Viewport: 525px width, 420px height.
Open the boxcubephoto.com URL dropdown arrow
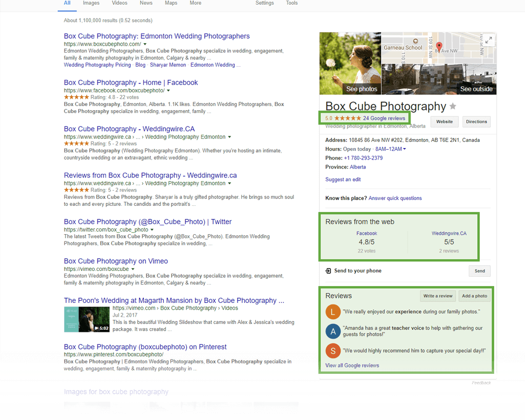(145, 44)
